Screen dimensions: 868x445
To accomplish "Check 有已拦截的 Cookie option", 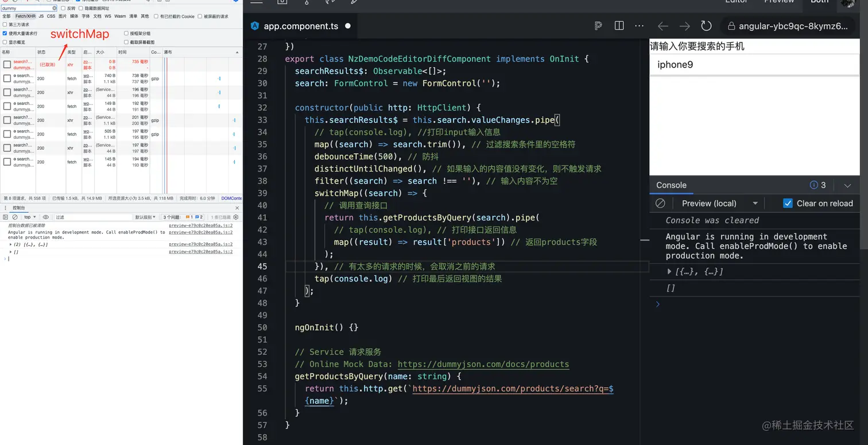I will click(156, 17).
